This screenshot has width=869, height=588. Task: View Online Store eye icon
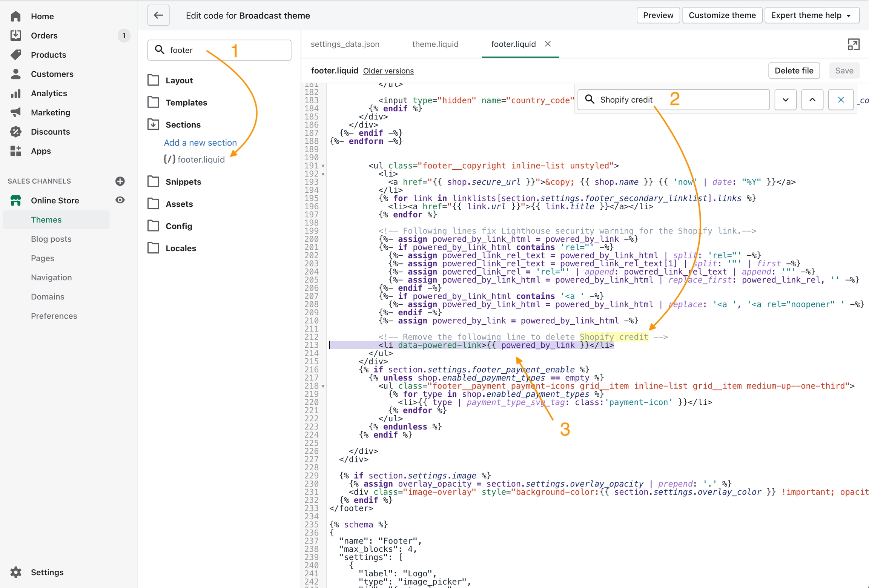(x=120, y=200)
